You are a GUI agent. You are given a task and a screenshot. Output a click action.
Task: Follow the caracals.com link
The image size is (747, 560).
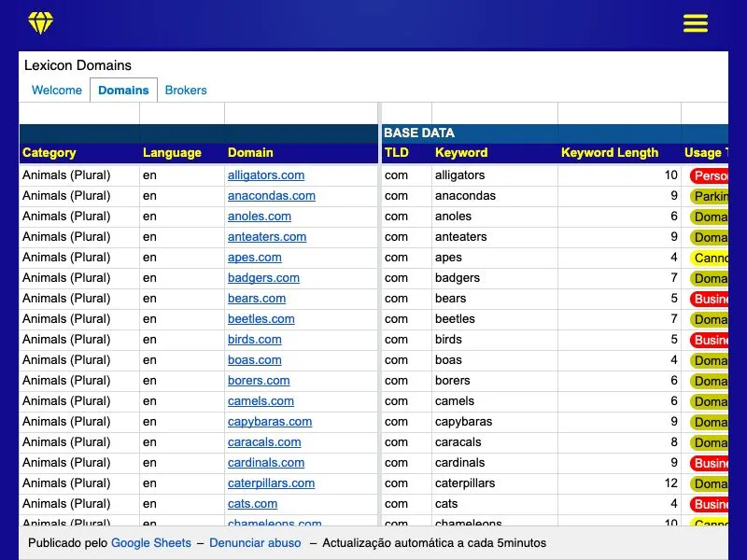point(264,441)
